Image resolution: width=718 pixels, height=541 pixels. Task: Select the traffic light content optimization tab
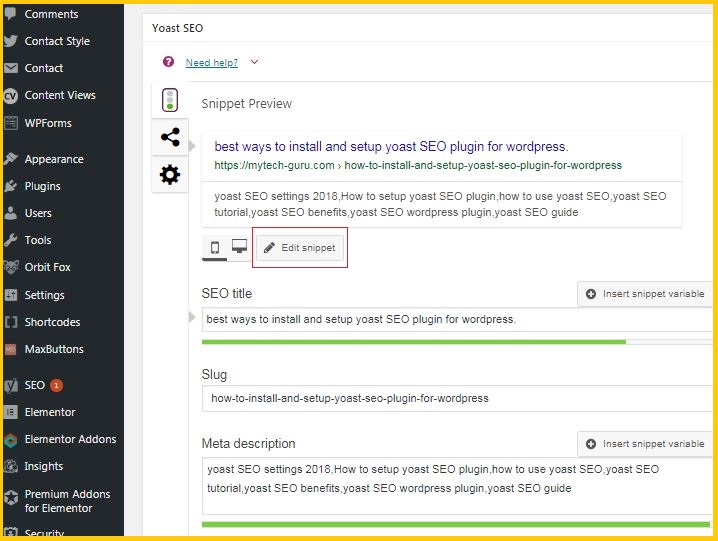pos(170,100)
